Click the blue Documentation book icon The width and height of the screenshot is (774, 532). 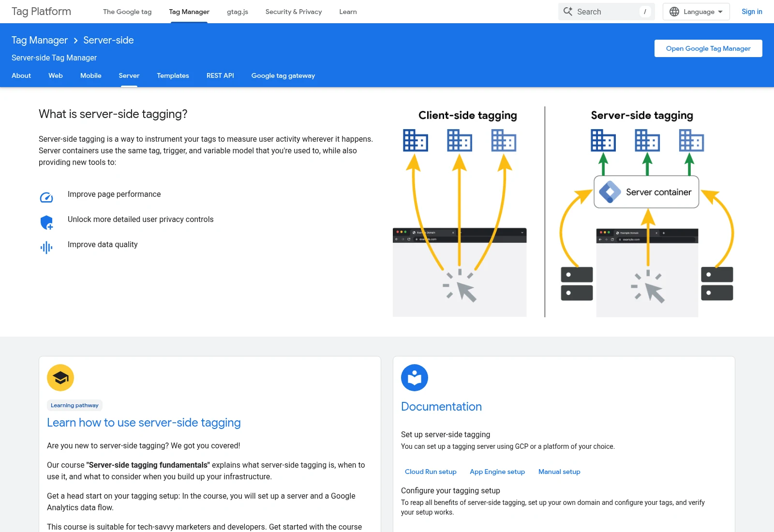(415, 378)
